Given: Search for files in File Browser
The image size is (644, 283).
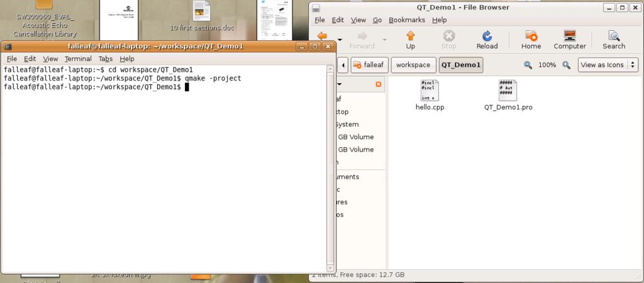Looking at the screenshot, I should [x=614, y=40].
